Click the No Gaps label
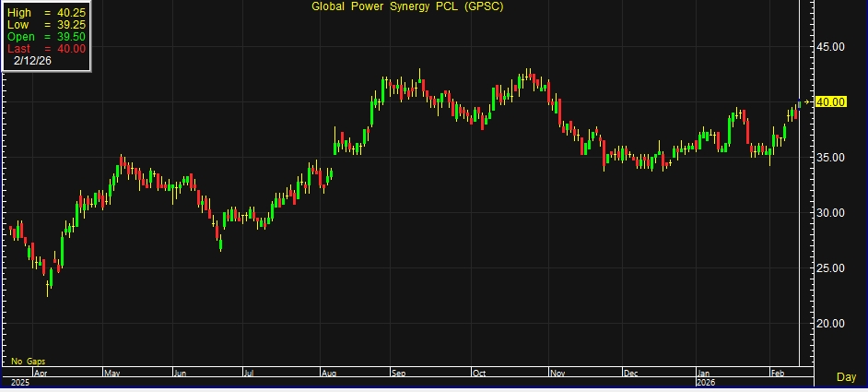Image resolution: width=868 pixels, height=392 pixels. [x=29, y=361]
